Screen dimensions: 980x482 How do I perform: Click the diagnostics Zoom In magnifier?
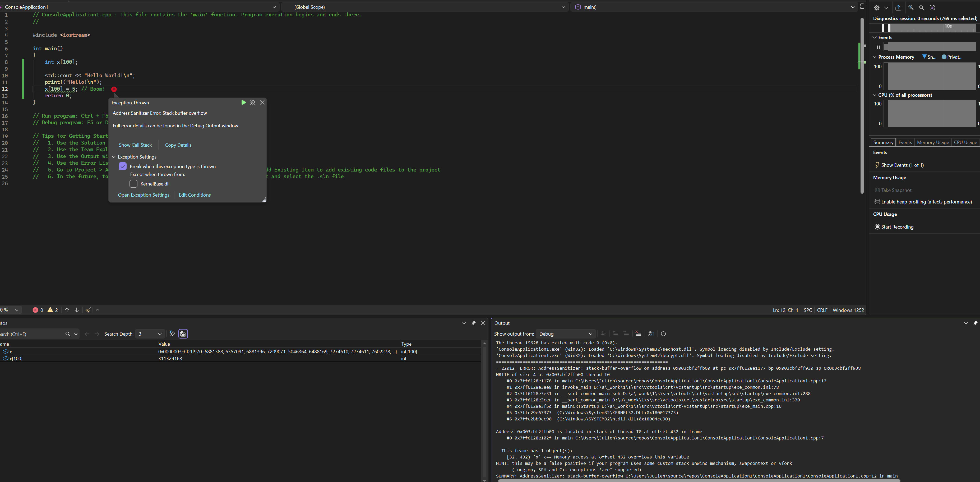click(911, 8)
